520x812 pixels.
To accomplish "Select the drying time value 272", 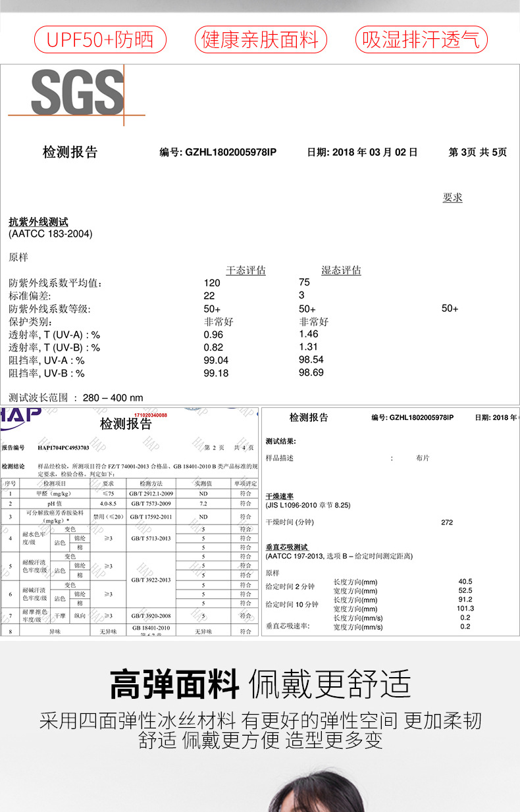I will pos(447,522).
